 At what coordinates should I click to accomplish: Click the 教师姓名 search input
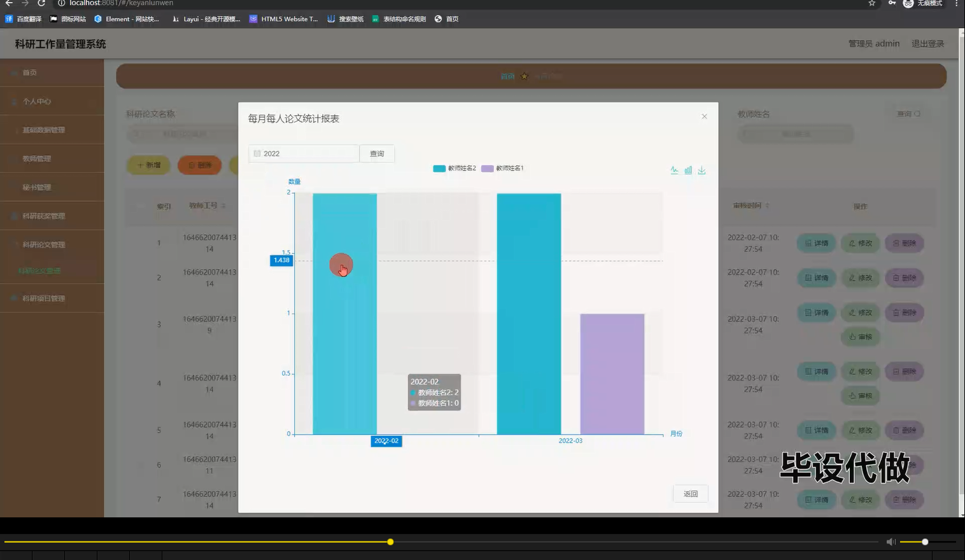pos(796,134)
